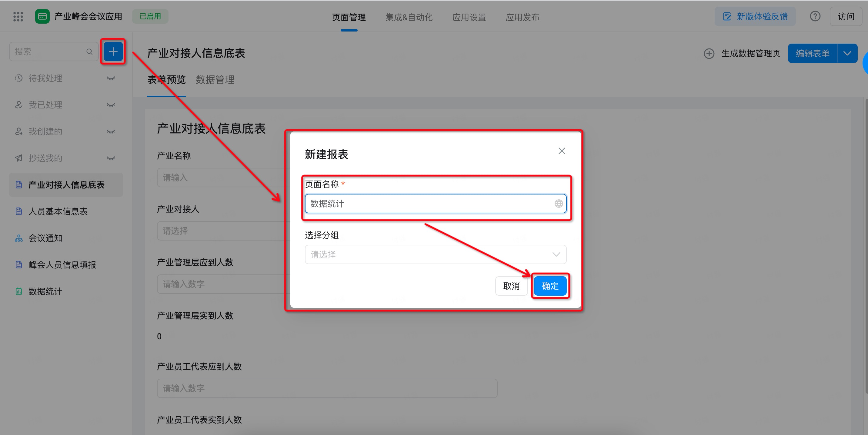Toggle visibility of 待我处理 entry

(111, 78)
